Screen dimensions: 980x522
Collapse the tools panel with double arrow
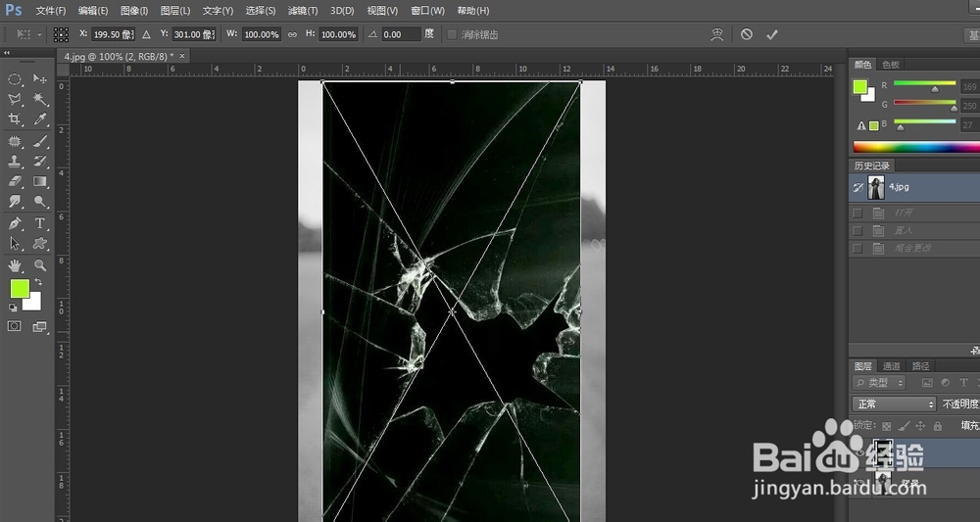7,53
